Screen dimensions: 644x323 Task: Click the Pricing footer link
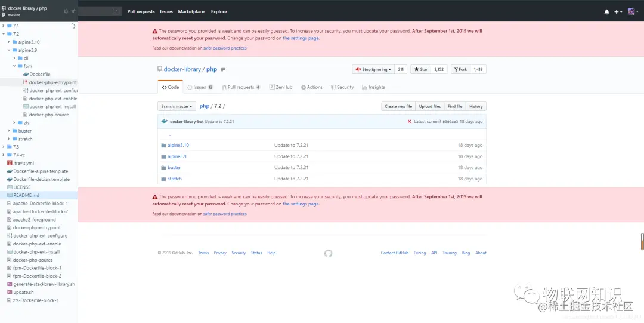[x=420, y=253]
